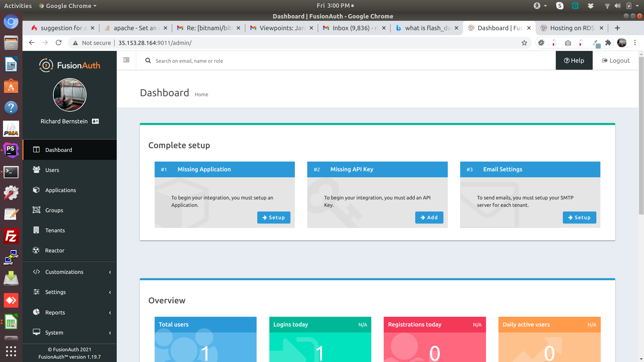Open PhpStorm from the dock

pyautogui.click(x=11, y=150)
